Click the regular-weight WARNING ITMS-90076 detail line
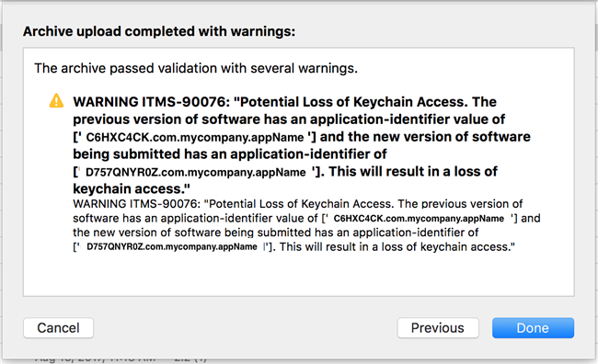 (297, 204)
